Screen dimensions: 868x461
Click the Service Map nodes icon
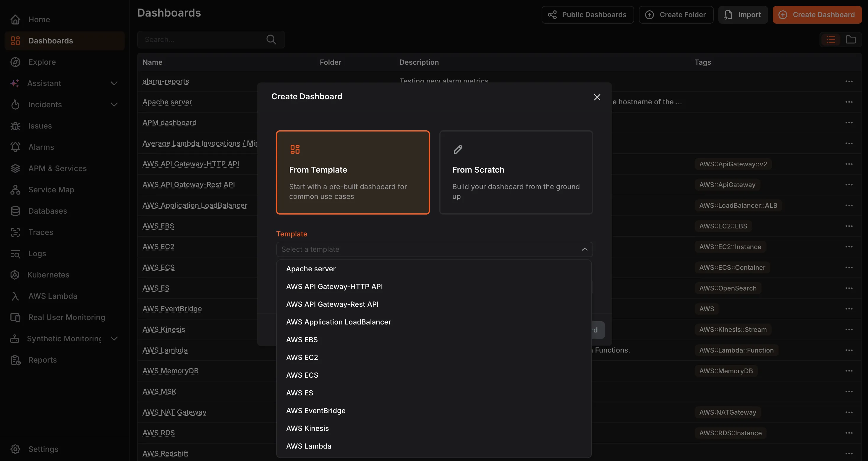pyautogui.click(x=15, y=190)
